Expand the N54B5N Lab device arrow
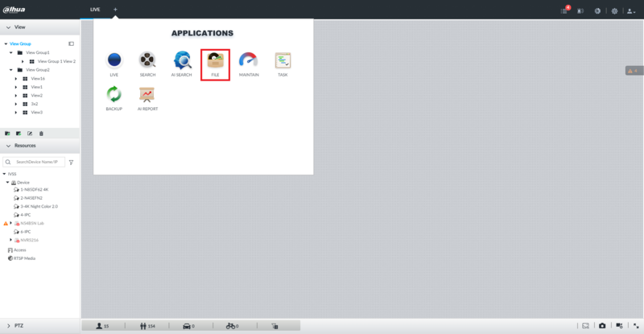The image size is (644, 334). click(x=11, y=223)
